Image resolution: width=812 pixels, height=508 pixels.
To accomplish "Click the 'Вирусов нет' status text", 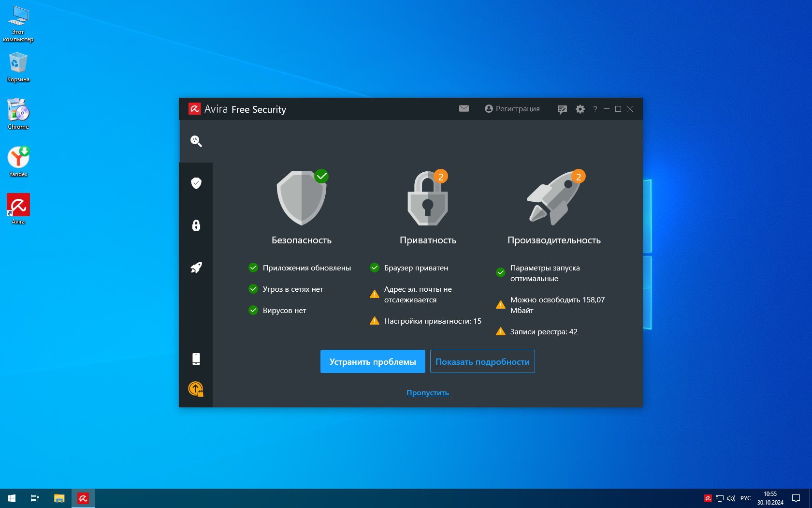I will click(284, 311).
